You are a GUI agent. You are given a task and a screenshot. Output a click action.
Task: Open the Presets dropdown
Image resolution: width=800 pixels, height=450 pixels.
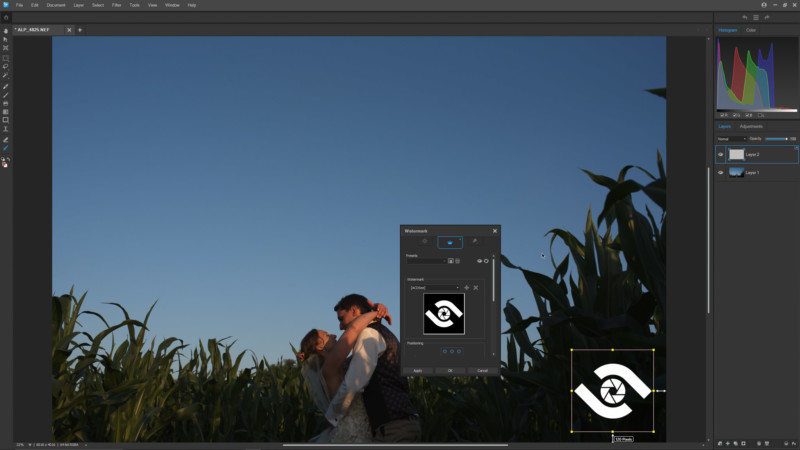427,261
